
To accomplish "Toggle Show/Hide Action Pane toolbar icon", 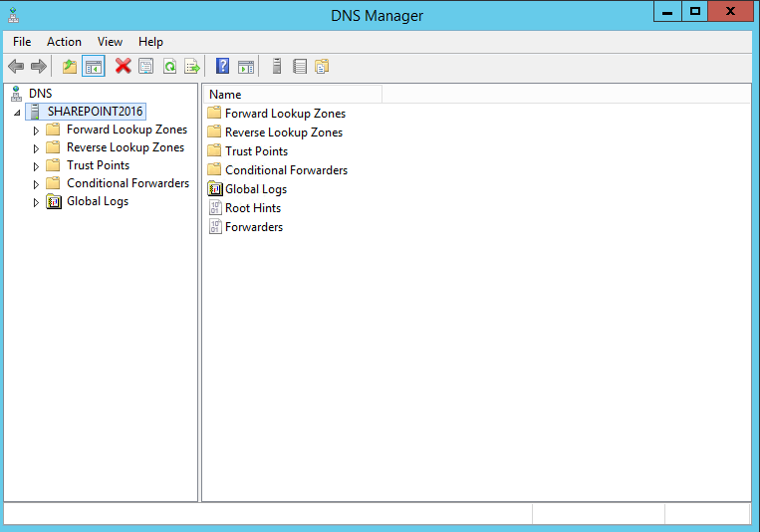I will tap(246, 66).
